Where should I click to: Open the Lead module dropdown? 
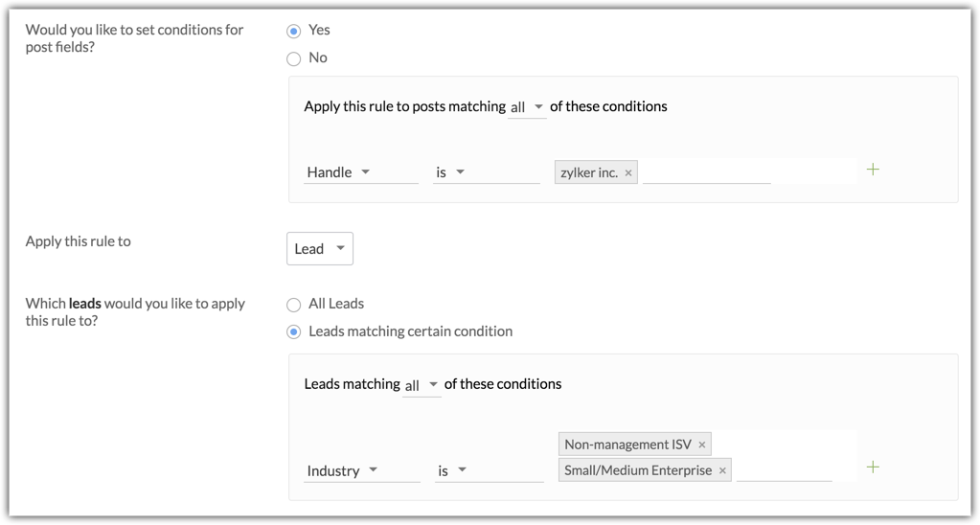pyautogui.click(x=320, y=249)
